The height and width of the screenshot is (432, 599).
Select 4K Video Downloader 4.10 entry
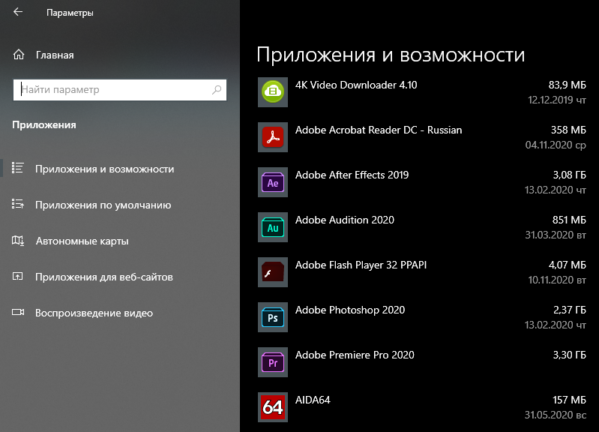tap(356, 85)
